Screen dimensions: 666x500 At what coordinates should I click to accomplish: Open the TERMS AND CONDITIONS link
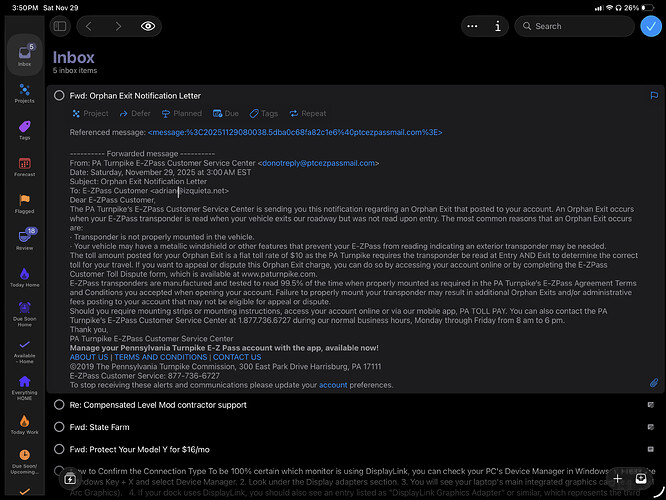pyautogui.click(x=161, y=357)
